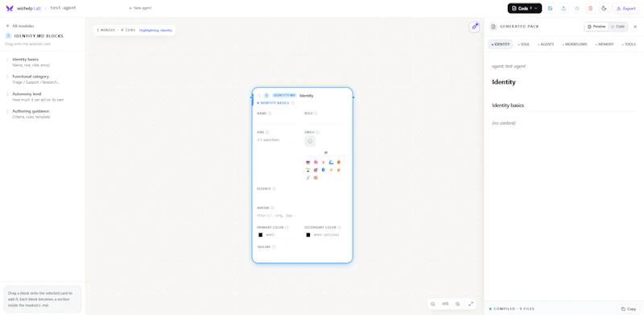Click info icon next to AVATAR label
The height and width of the screenshot is (315, 644).
(272, 208)
